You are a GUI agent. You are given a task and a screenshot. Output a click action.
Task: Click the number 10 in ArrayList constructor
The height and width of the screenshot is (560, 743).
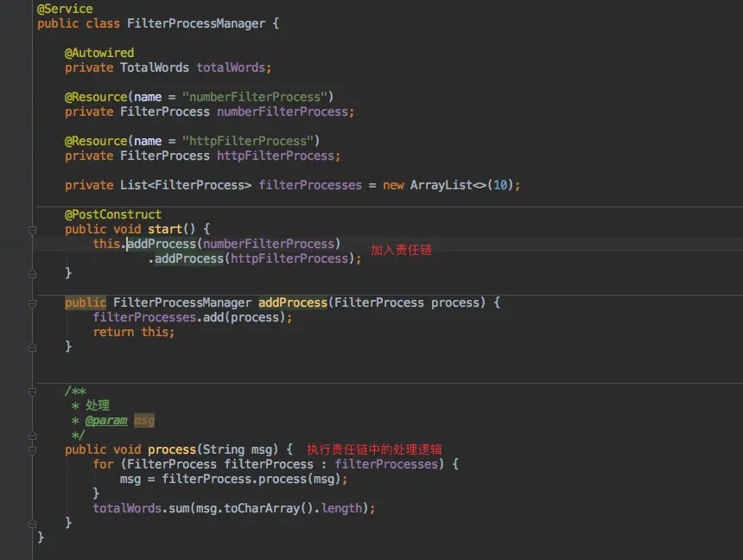pyautogui.click(x=500, y=185)
